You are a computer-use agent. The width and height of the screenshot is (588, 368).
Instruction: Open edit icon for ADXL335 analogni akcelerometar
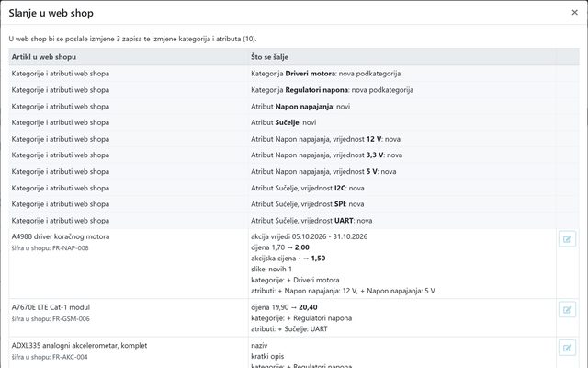pyautogui.click(x=567, y=348)
